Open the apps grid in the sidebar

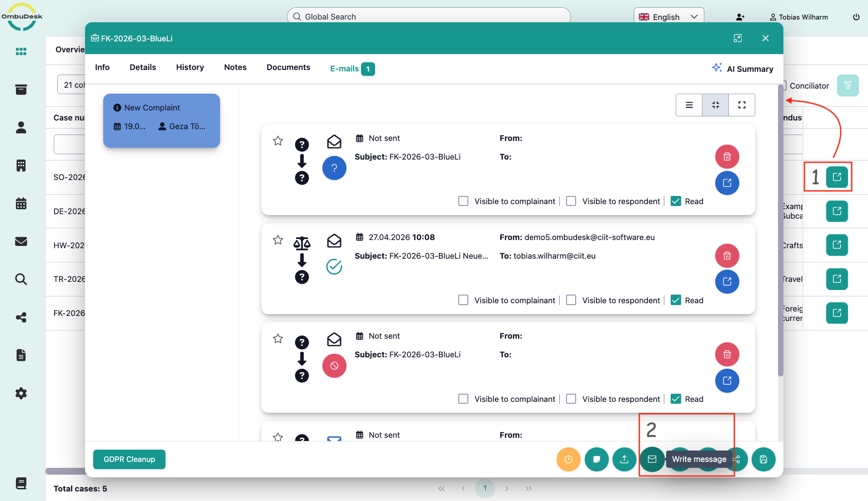pos(21,51)
